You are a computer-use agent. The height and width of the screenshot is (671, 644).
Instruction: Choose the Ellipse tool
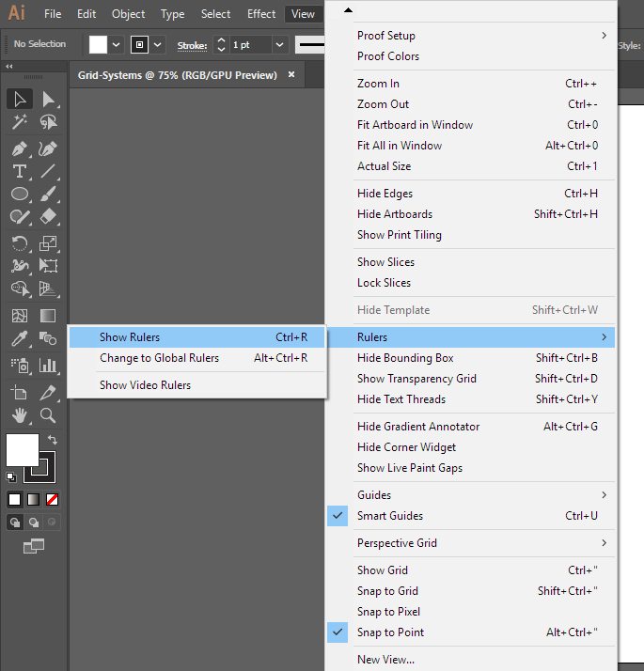tap(20, 195)
